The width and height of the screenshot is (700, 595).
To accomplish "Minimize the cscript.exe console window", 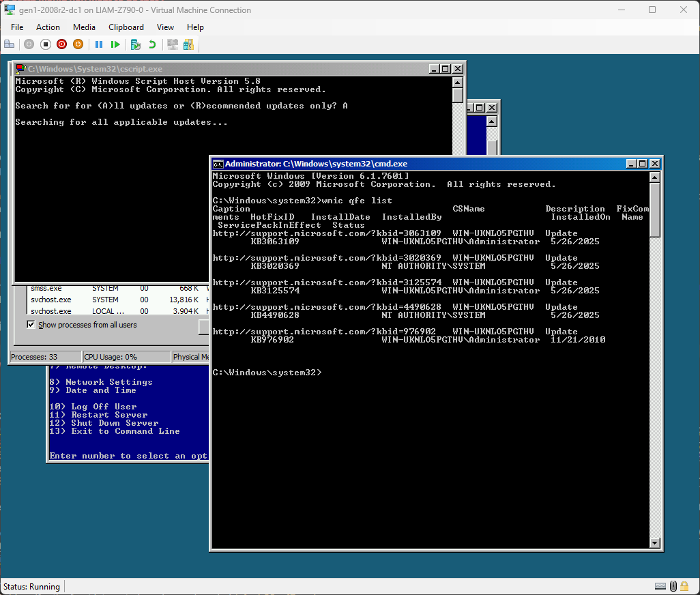I will (434, 69).
